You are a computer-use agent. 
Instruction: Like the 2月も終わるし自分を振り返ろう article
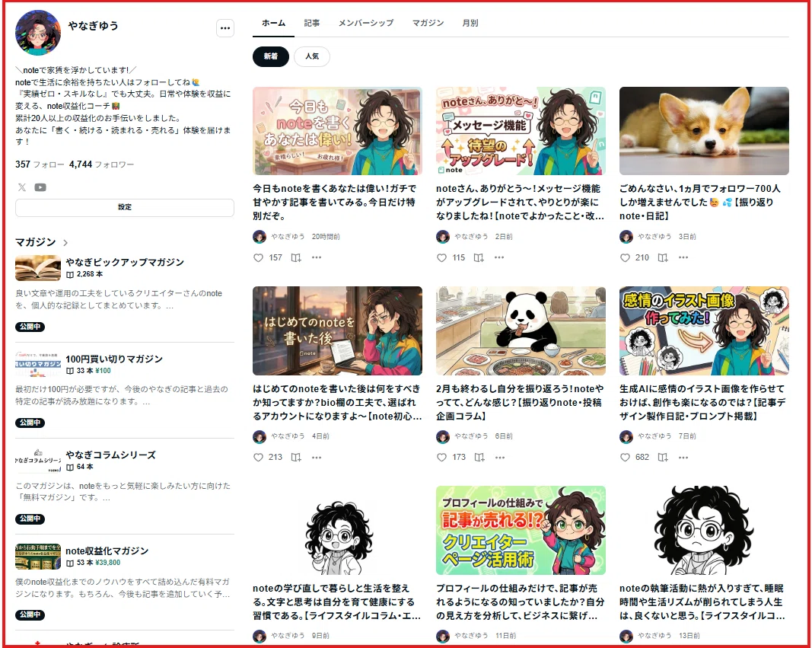[441, 458]
